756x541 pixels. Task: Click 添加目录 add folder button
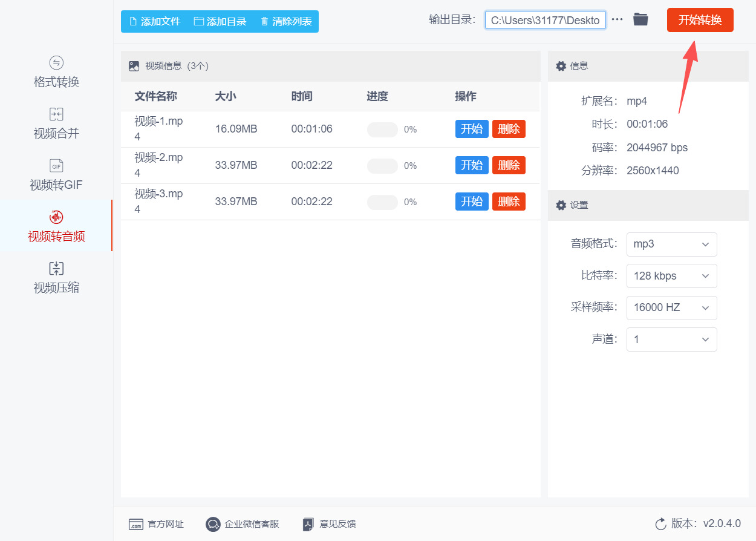(220, 21)
